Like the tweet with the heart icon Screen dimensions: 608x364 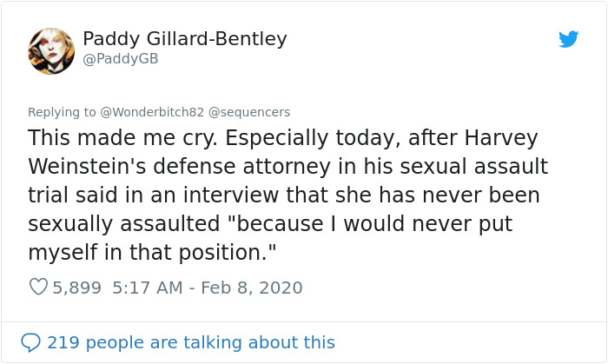click(38, 287)
